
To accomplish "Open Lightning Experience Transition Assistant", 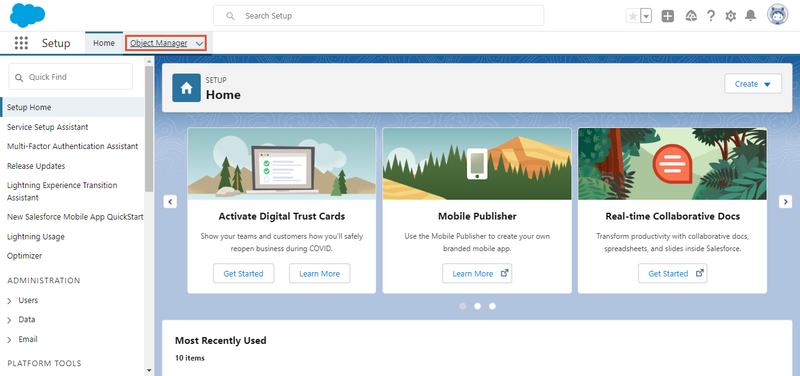I will [62, 191].
